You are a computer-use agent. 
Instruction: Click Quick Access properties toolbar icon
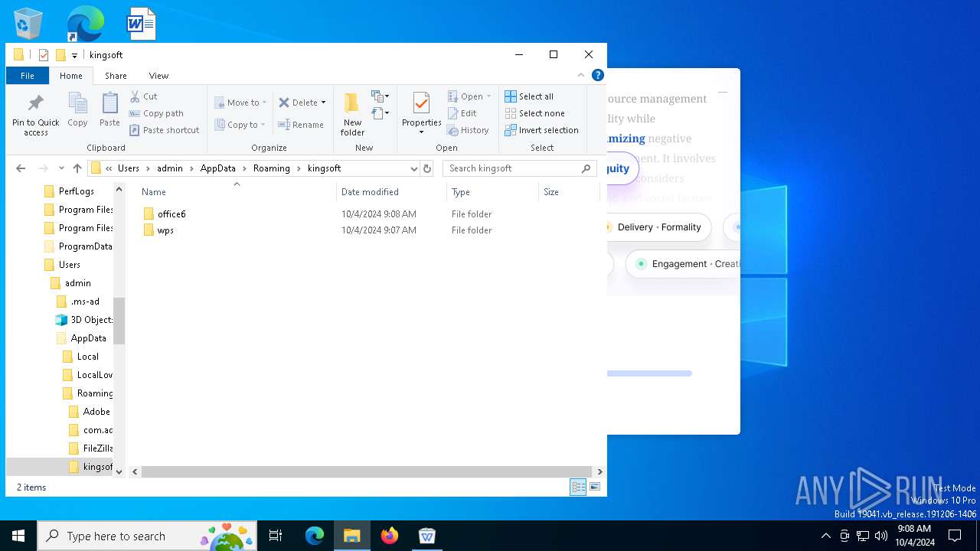(44, 55)
